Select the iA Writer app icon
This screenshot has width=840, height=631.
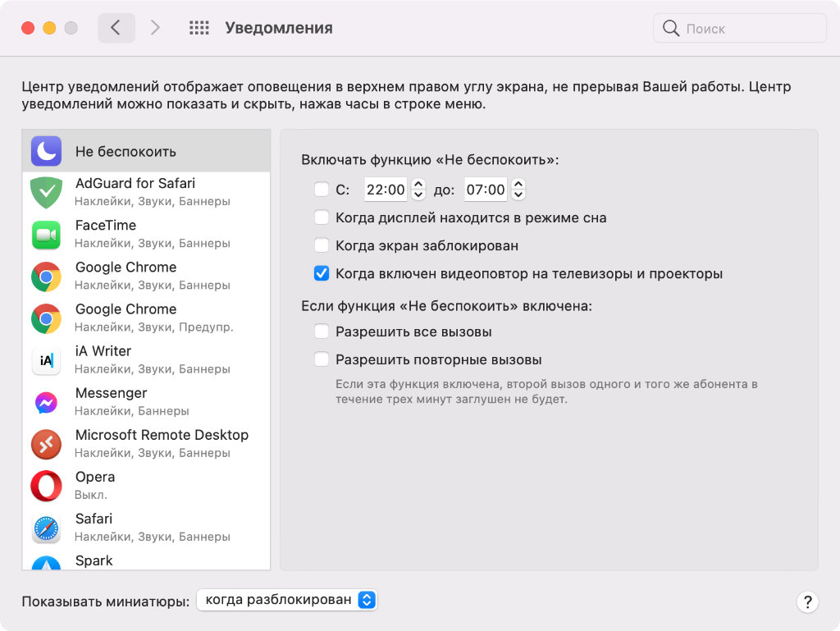click(47, 360)
